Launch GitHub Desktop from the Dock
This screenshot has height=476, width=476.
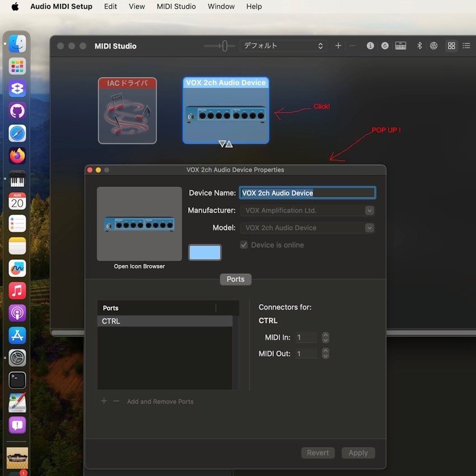(17, 111)
